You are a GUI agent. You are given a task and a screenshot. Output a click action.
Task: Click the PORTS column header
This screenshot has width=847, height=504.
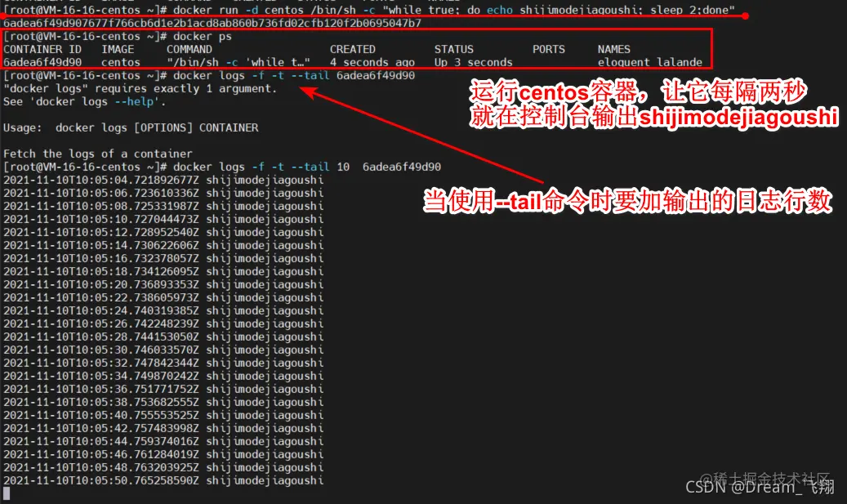click(x=549, y=49)
